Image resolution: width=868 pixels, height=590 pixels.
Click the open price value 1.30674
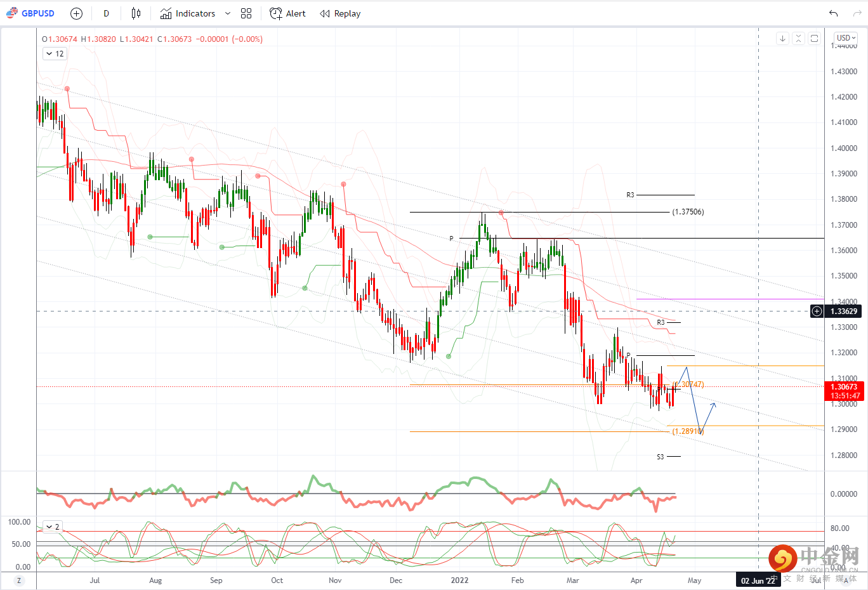click(x=62, y=39)
